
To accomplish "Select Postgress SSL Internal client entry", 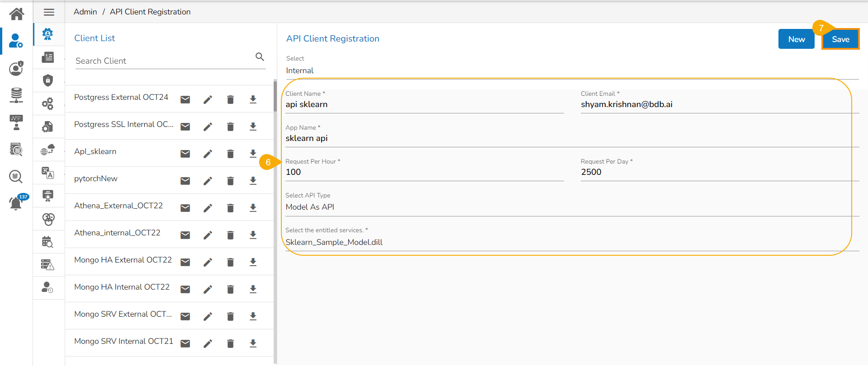I will click(x=123, y=125).
